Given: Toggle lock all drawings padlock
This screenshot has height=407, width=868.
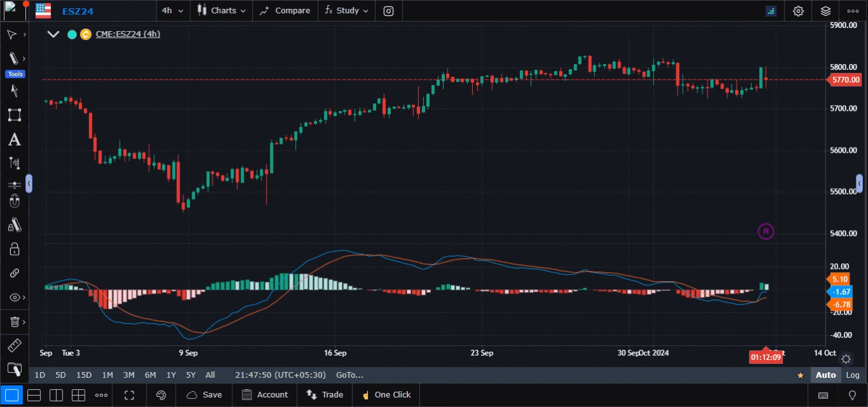Looking at the screenshot, I should pos(14,249).
